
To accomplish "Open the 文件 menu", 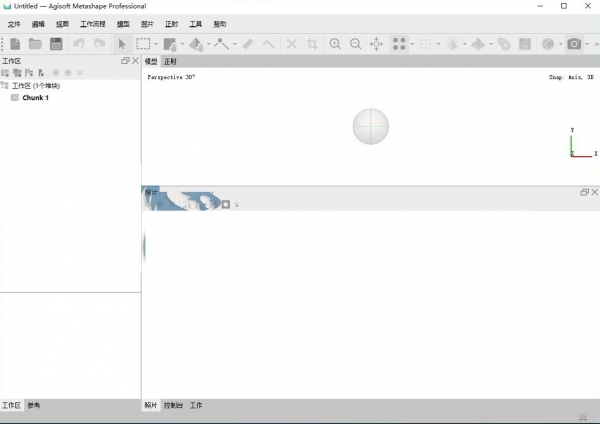I will (x=14, y=24).
